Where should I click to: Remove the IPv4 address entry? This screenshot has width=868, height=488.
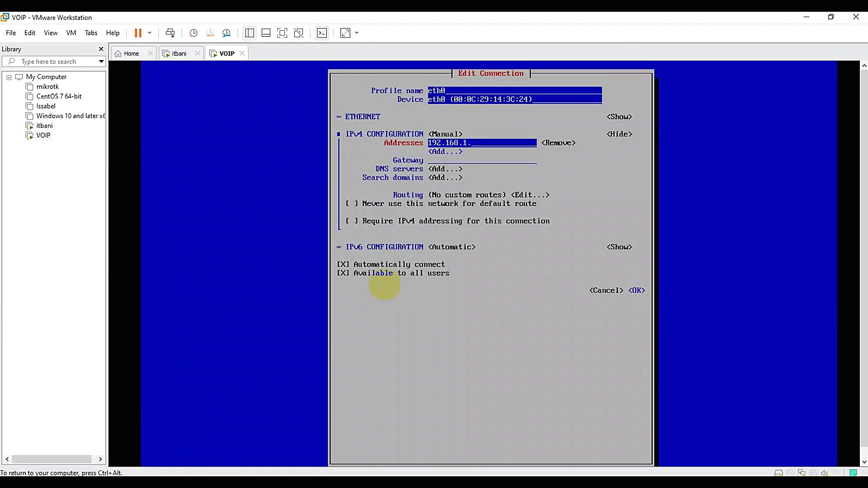pyautogui.click(x=558, y=143)
